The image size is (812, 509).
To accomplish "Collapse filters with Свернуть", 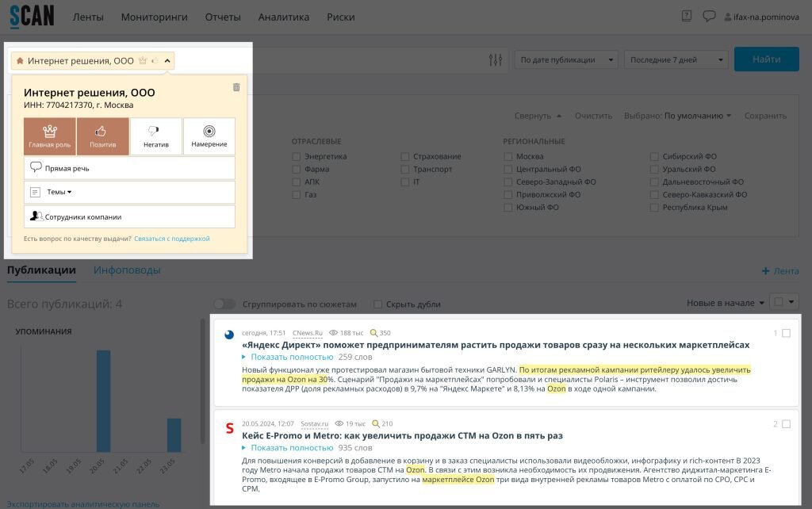I will pos(538,116).
